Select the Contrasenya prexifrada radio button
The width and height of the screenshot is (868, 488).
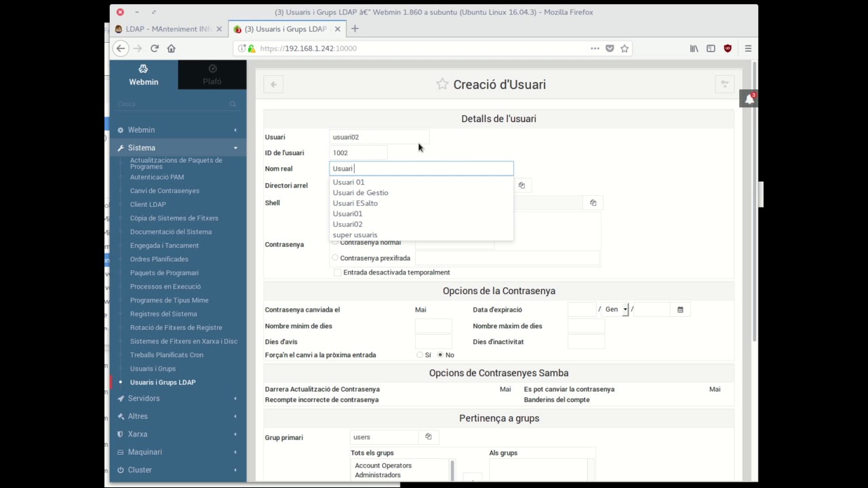tap(335, 258)
